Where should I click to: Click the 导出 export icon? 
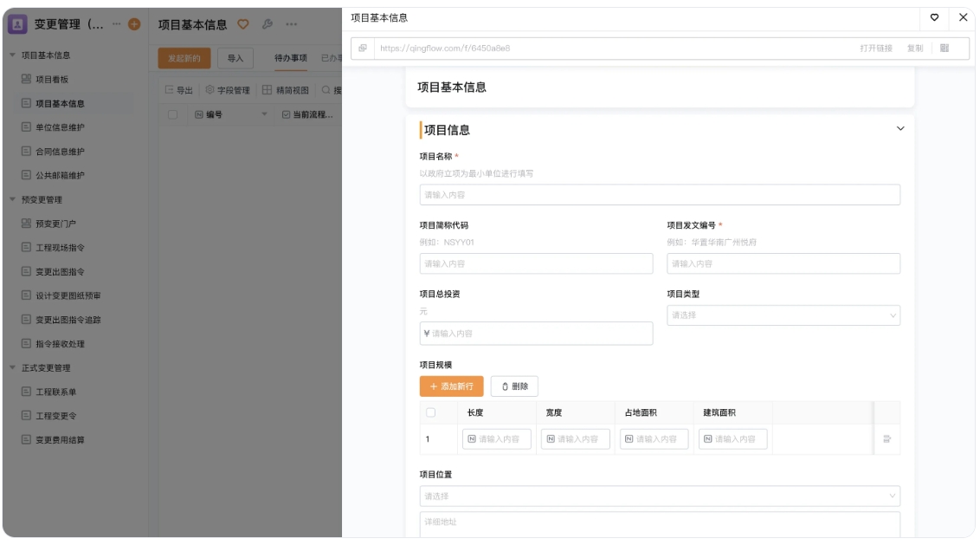pyautogui.click(x=170, y=89)
